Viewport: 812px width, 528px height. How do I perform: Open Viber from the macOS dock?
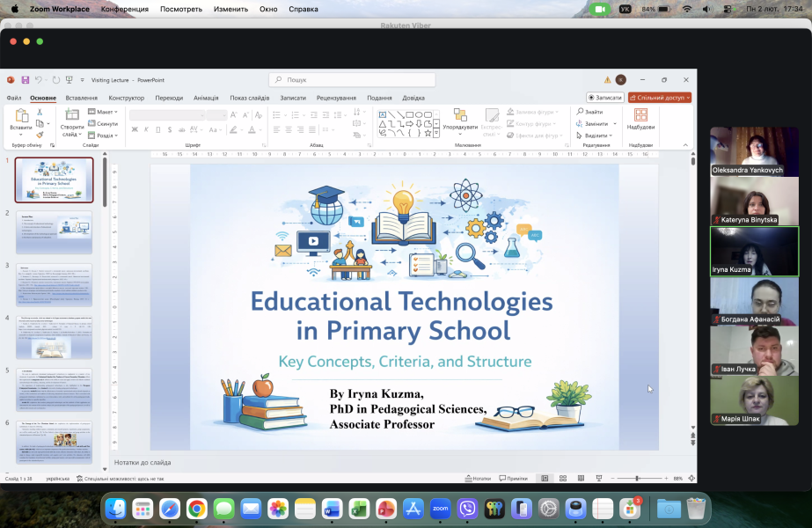pos(468,509)
